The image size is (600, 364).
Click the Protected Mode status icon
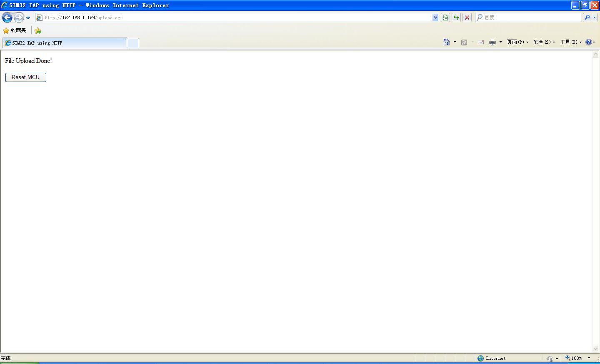click(550, 359)
